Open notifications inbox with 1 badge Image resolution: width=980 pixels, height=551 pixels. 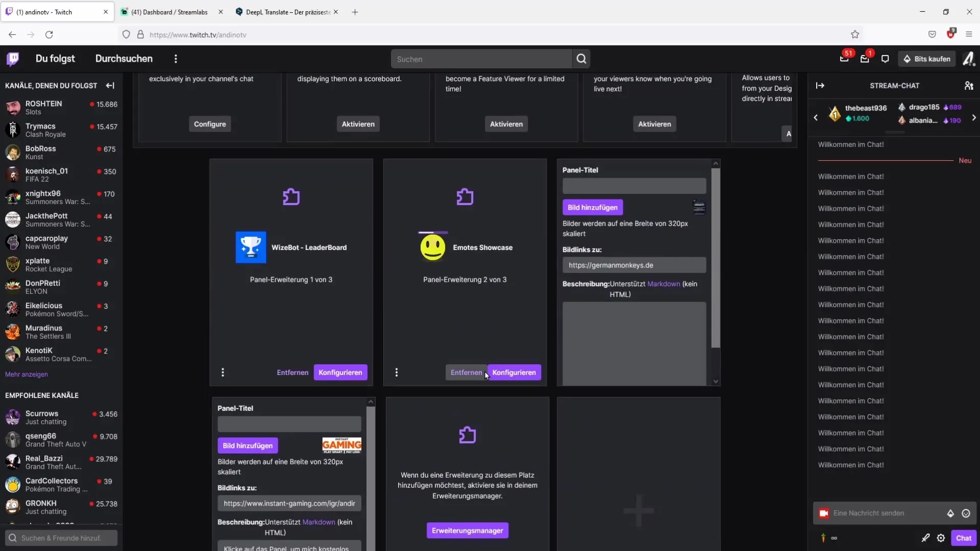(865, 59)
